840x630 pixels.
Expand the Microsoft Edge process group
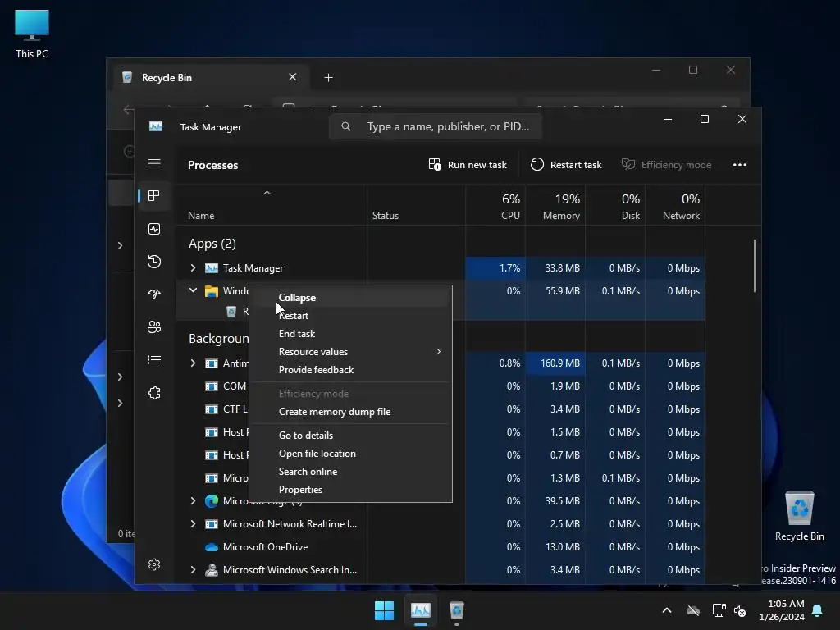193,501
